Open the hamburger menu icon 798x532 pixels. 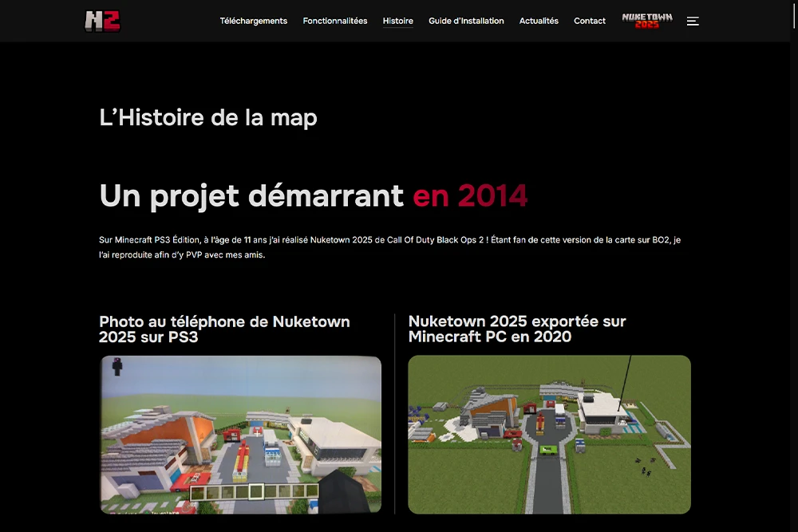[693, 22]
